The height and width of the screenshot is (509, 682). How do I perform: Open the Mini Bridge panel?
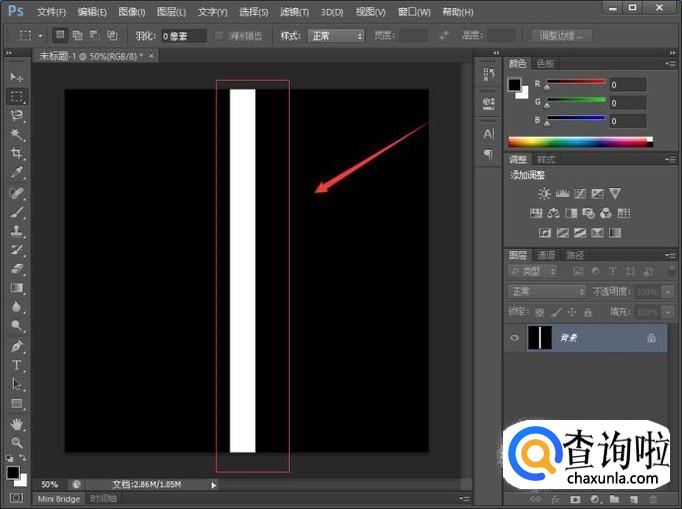coord(59,498)
